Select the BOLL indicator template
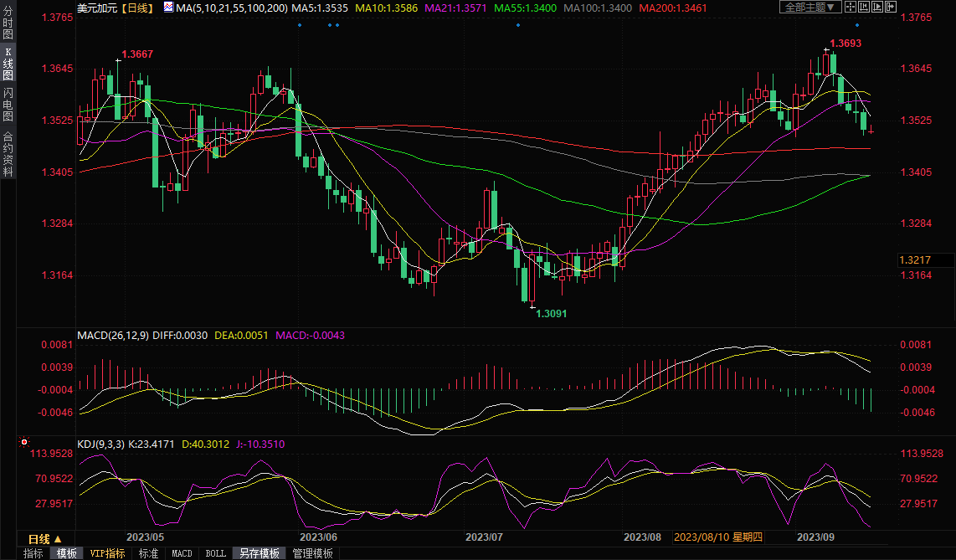The image size is (956, 560). pos(215,553)
